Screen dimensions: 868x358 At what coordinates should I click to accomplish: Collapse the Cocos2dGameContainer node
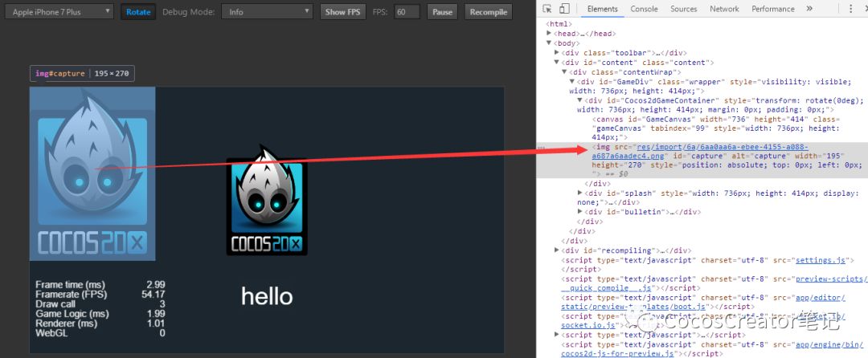pyautogui.click(x=580, y=100)
